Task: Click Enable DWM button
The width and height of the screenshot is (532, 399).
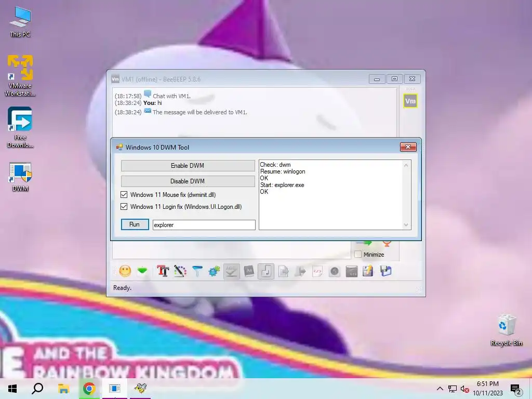Action: pyautogui.click(x=188, y=166)
